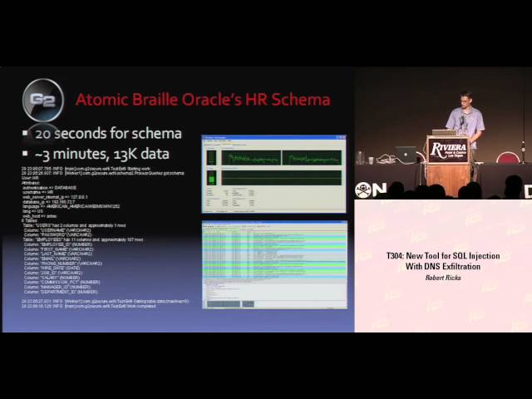Click the skull and crossbones logo
The height and width of the screenshot is (399, 532).
[x=362, y=190]
